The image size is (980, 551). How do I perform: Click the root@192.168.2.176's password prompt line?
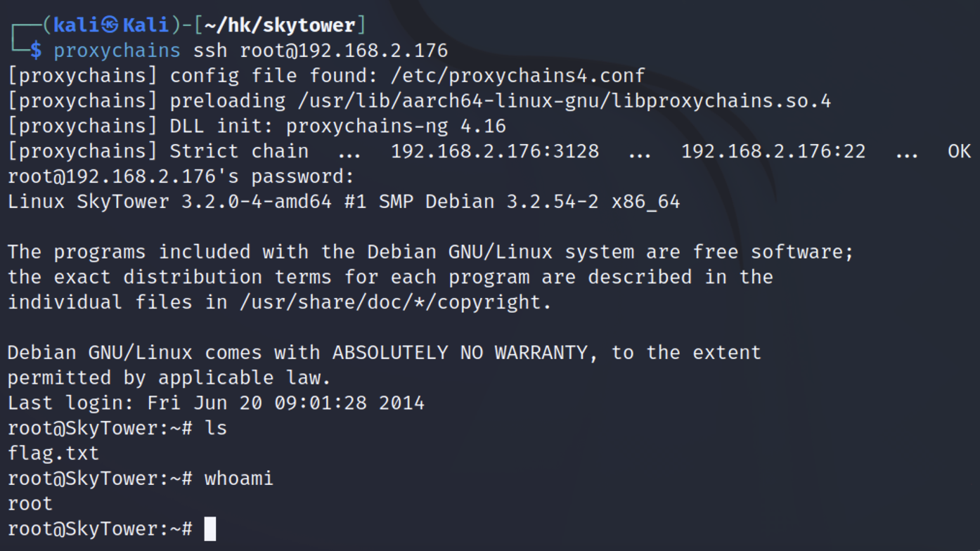(x=181, y=176)
